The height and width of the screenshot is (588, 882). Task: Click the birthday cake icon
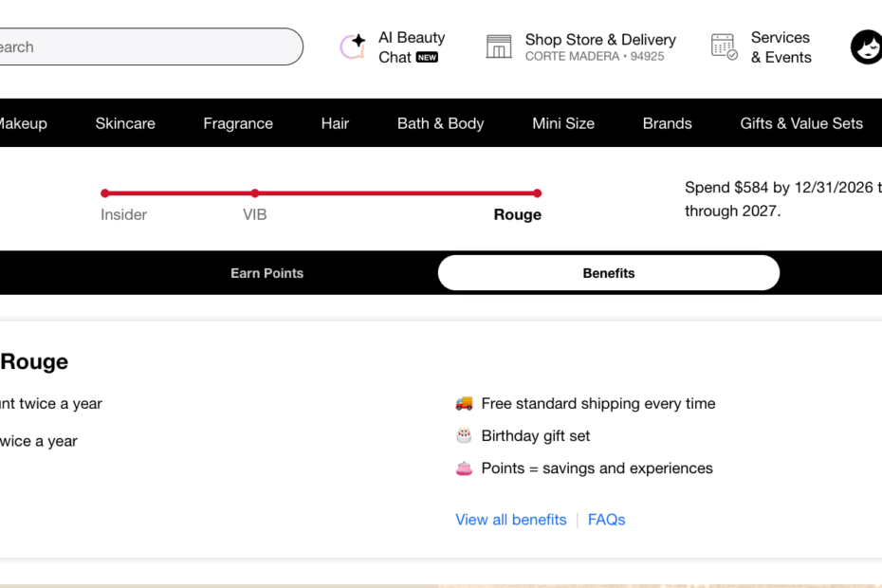[x=464, y=435]
